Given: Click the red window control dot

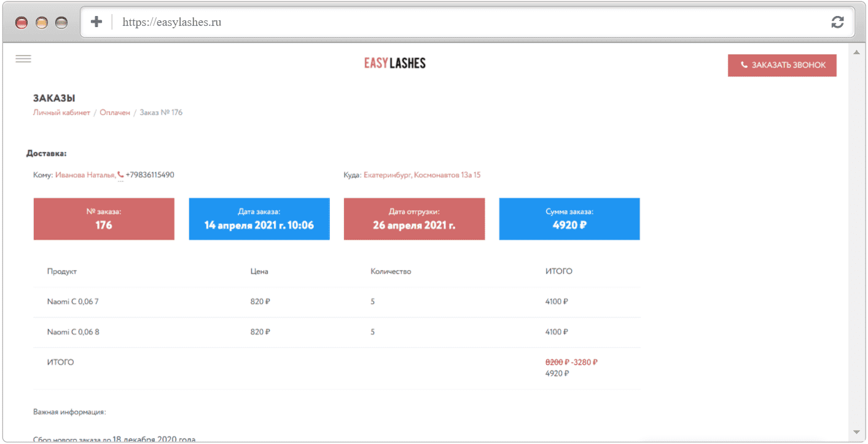Looking at the screenshot, I should tap(22, 23).
